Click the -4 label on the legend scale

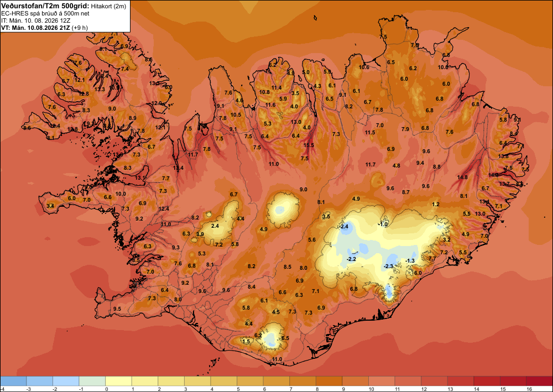[x=2, y=389]
